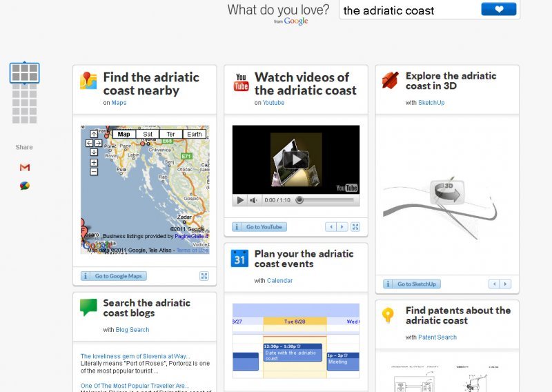Click the blue heart search button

click(x=498, y=10)
